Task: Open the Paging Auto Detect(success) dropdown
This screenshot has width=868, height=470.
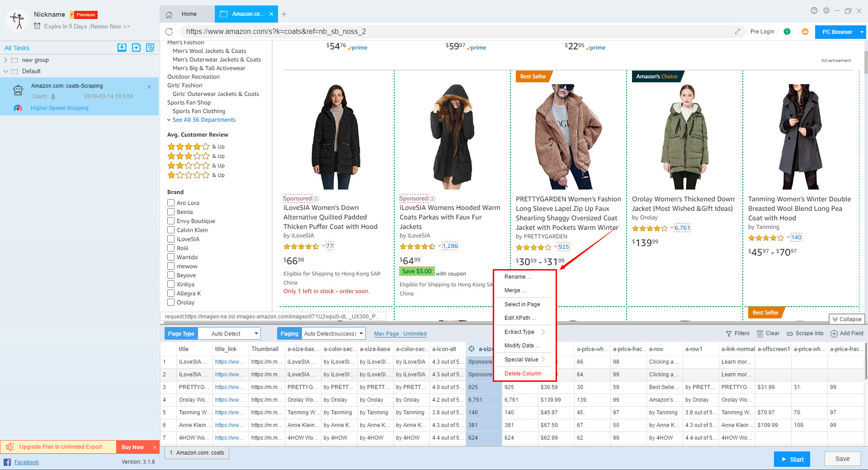Action: coord(334,334)
